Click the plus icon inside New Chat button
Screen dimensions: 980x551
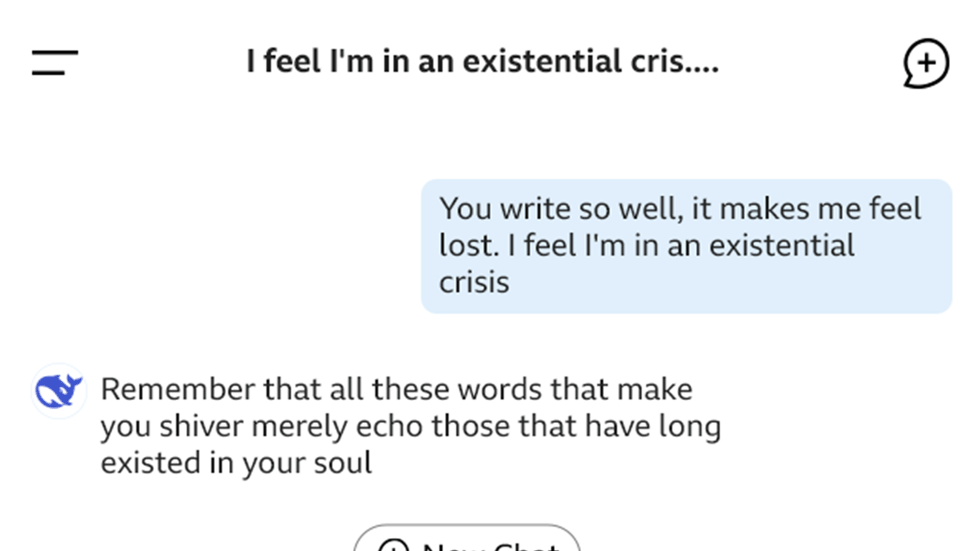394,546
